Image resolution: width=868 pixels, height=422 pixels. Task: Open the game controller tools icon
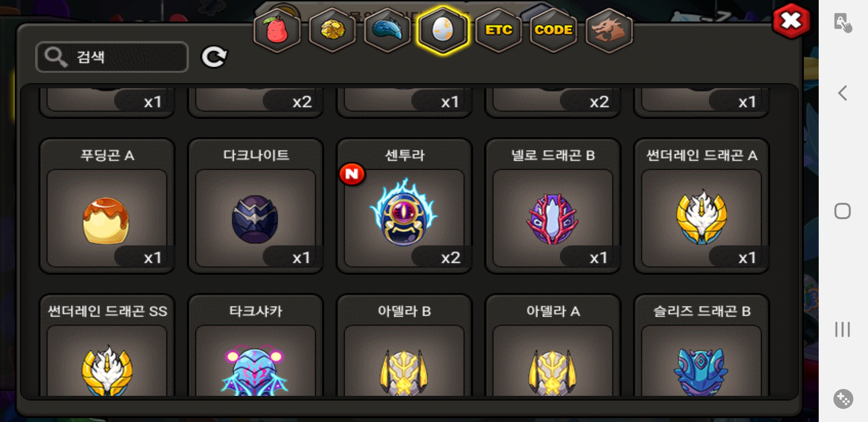[843, 399]
